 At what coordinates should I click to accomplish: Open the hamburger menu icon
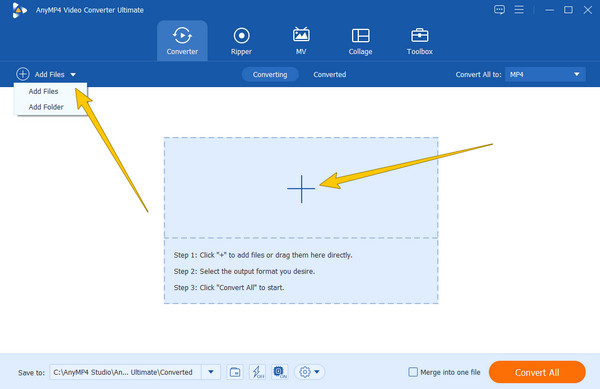point(519,10)
